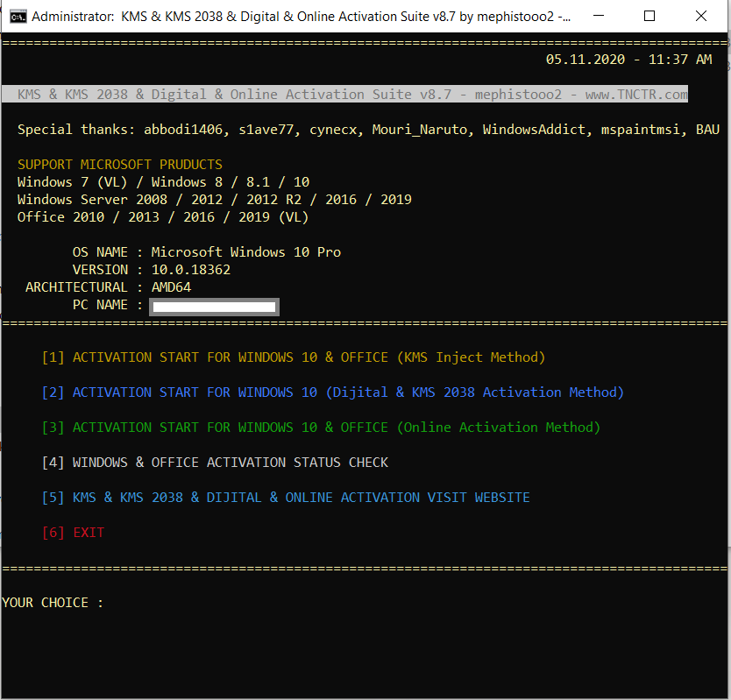Click the 'SUPPORT MICROSOFT PRUDUCTS' heading
The height and width of the screenshot is (700, 731).
coord(120,165)
